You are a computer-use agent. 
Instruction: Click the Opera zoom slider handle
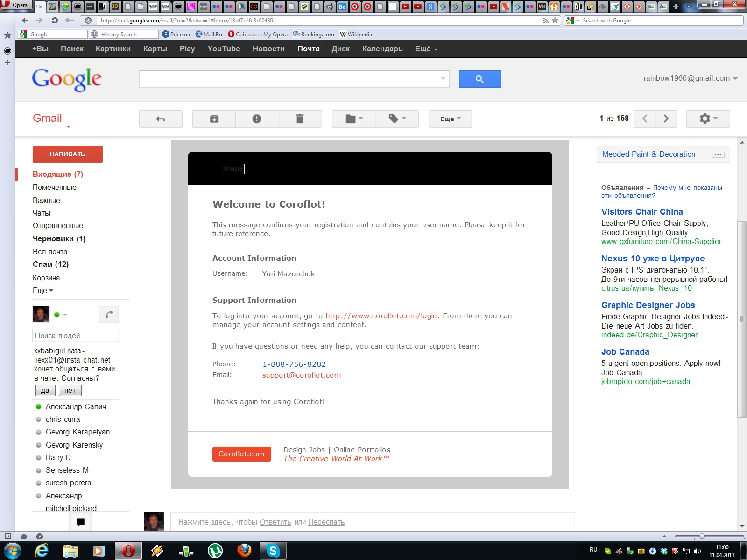pyautogui.click(x=702, y=536)
